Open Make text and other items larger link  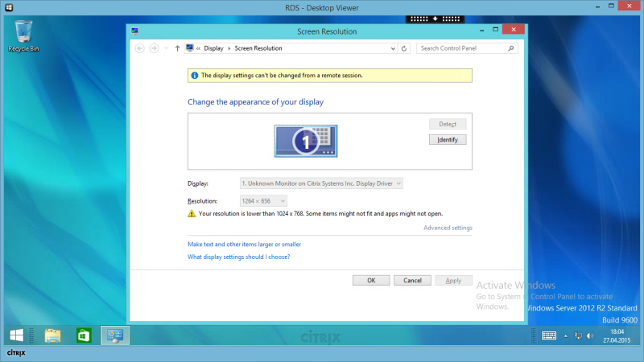click(245, 245)
